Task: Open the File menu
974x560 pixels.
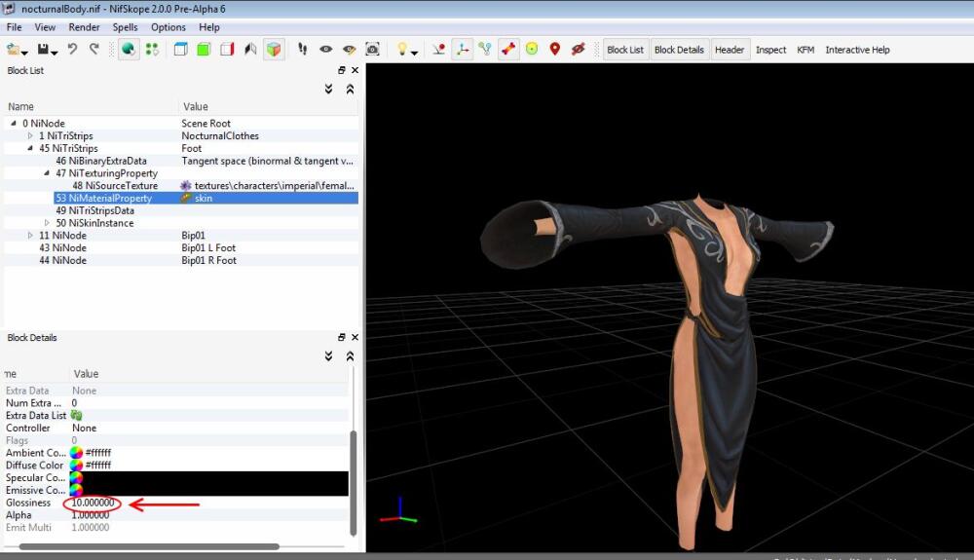Action: 14,27
